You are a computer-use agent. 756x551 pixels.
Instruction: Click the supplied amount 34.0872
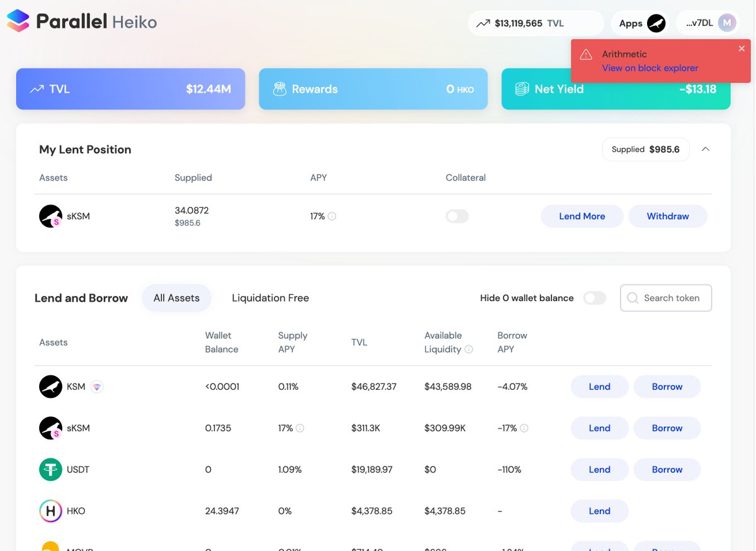click(192, 210)
